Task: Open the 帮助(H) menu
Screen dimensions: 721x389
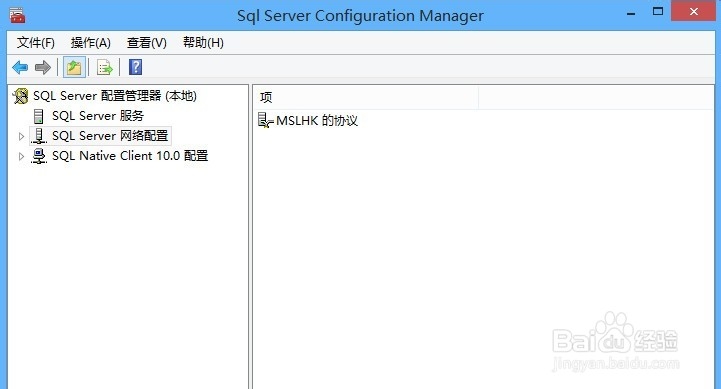Action: 203,43
